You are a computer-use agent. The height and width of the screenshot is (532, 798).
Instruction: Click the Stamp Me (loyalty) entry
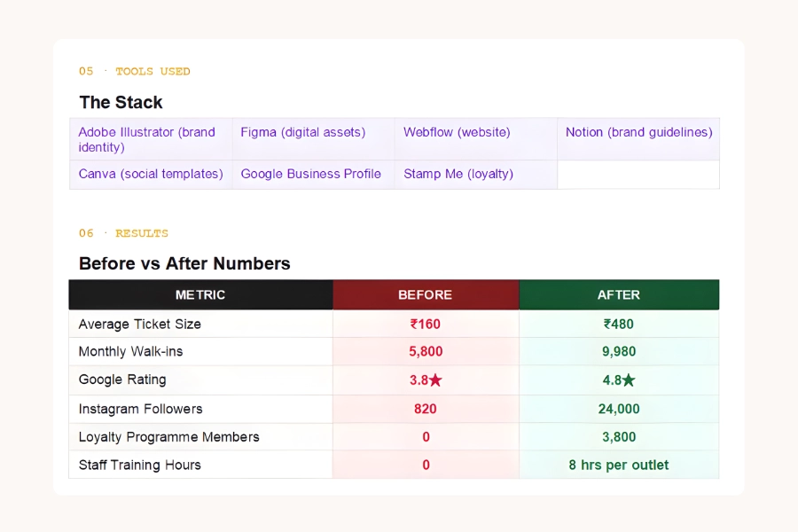458,174
